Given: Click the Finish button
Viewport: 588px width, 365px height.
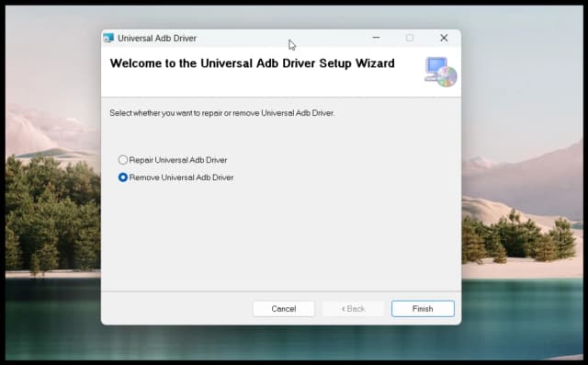Looking at the screenshot, I should pyautogui.click(x=423, y=309).
